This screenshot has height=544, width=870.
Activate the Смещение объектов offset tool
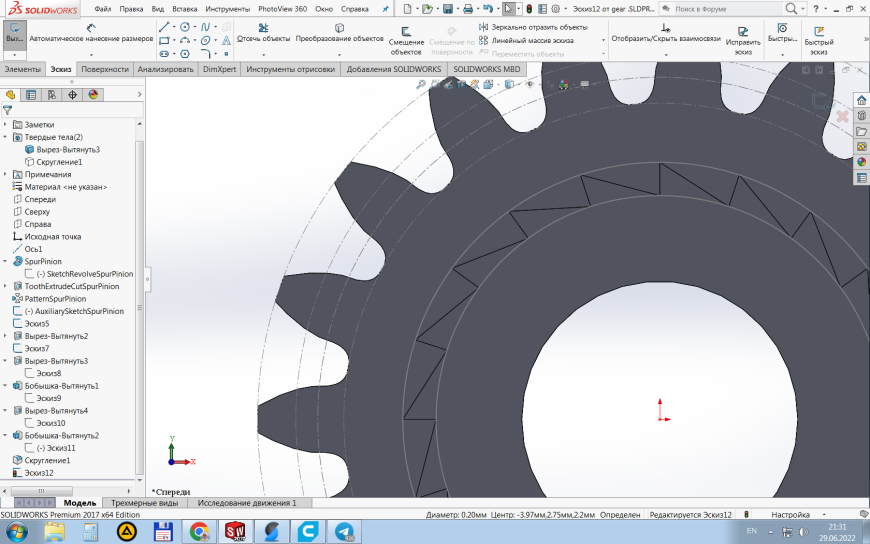pos(406,40)
